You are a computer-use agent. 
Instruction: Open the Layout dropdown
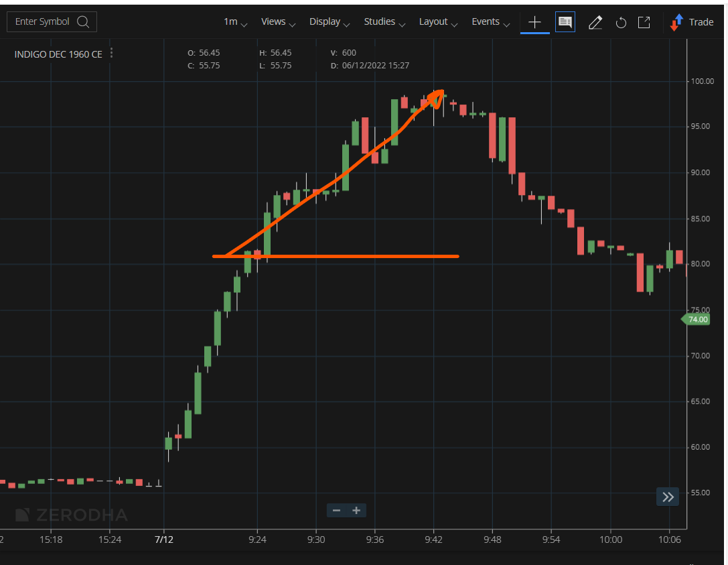point(438,22)
